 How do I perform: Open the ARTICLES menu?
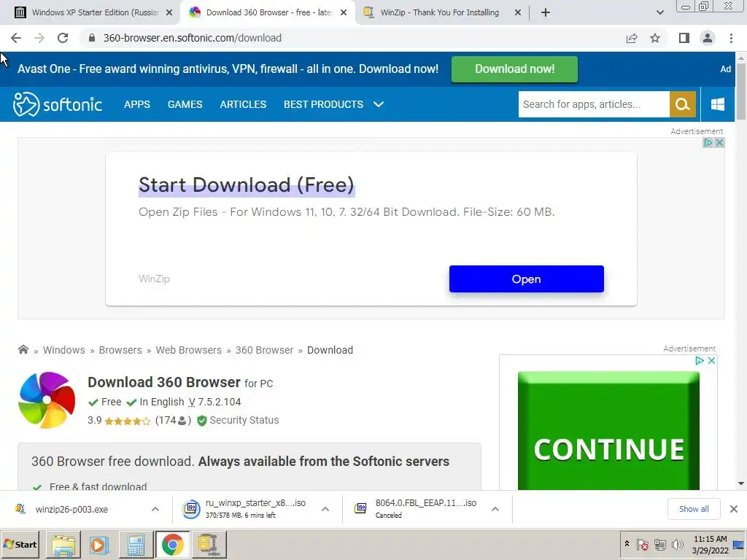point(243,104)
